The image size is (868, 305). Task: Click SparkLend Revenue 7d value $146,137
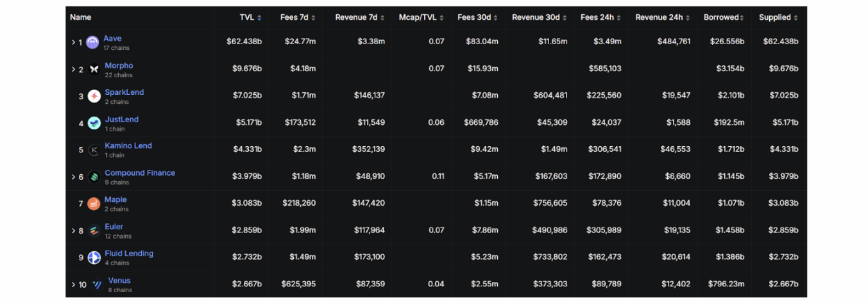pyautogui.click(x=369, y=95)
